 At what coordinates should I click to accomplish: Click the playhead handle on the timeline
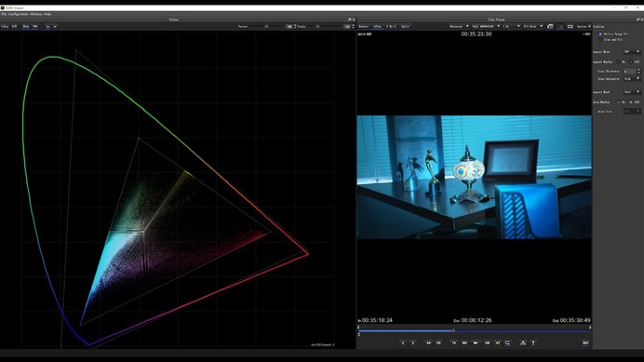tap(454, 330)
